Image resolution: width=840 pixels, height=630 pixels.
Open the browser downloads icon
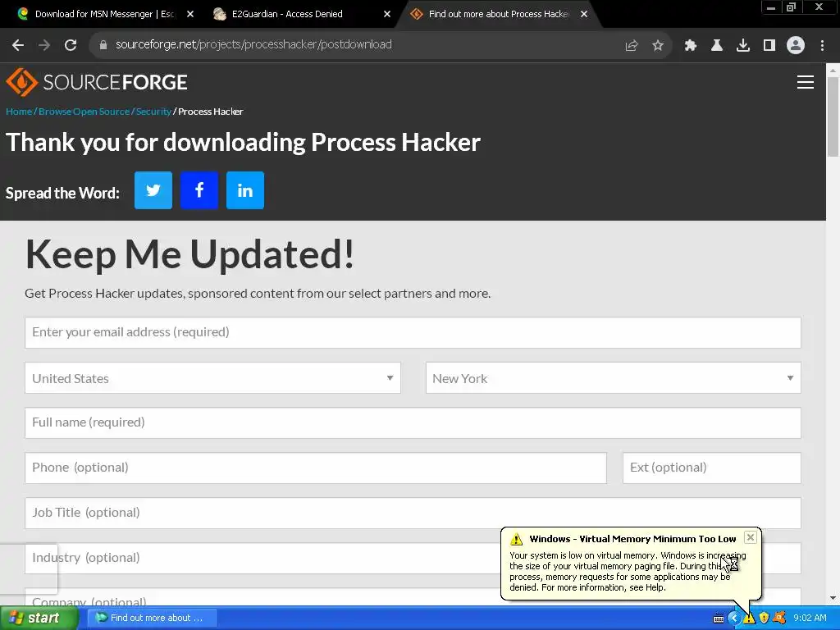743,45
